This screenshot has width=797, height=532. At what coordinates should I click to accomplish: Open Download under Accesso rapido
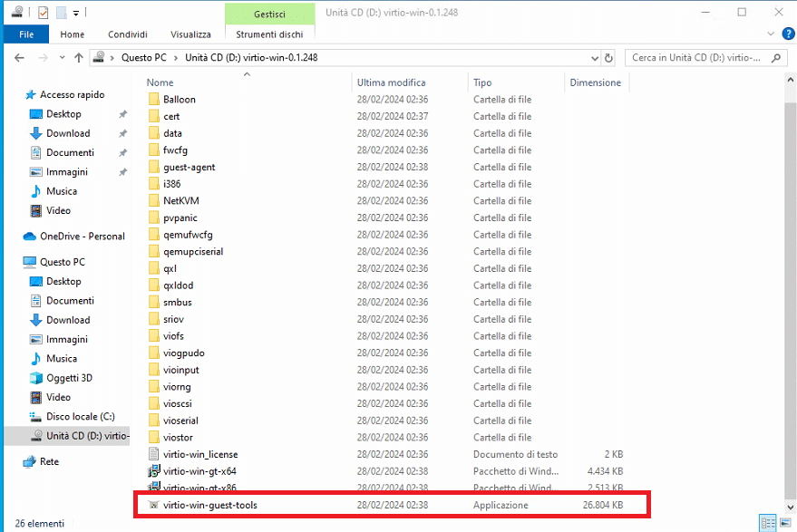pos(60,133)
